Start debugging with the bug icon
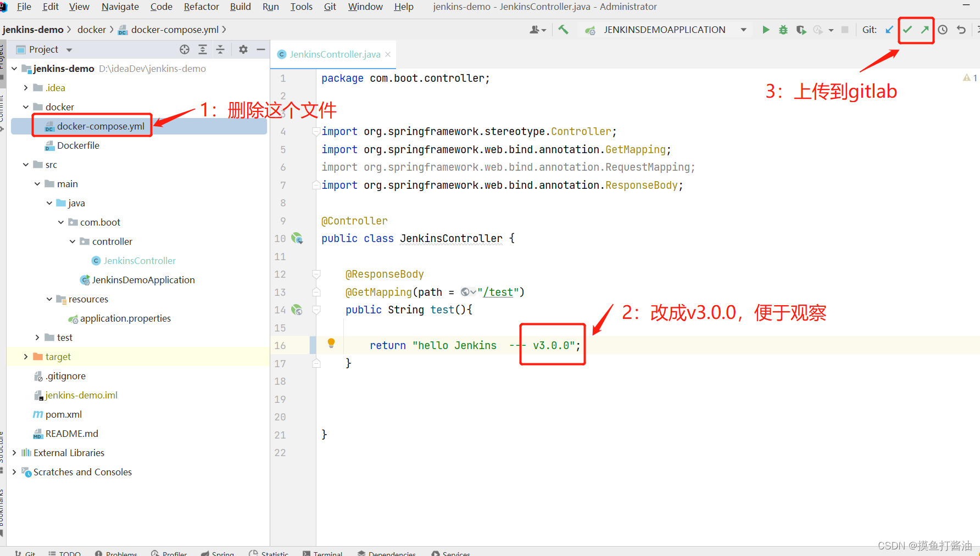Image resolution: width=980 pixels, height=556 pixels. tap(783, 30)
